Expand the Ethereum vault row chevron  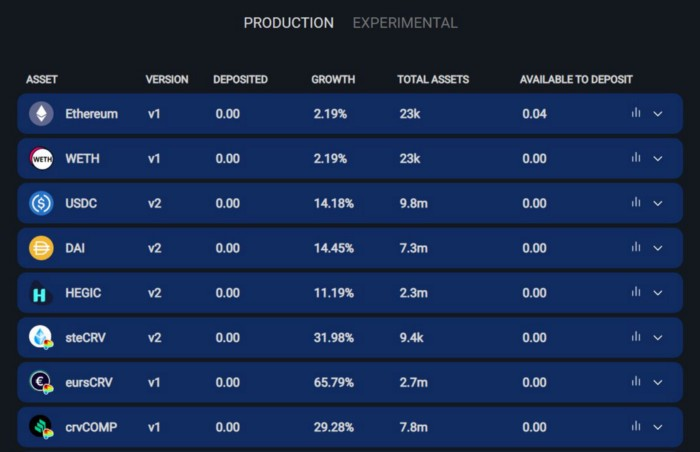click(x=658, y=114)
